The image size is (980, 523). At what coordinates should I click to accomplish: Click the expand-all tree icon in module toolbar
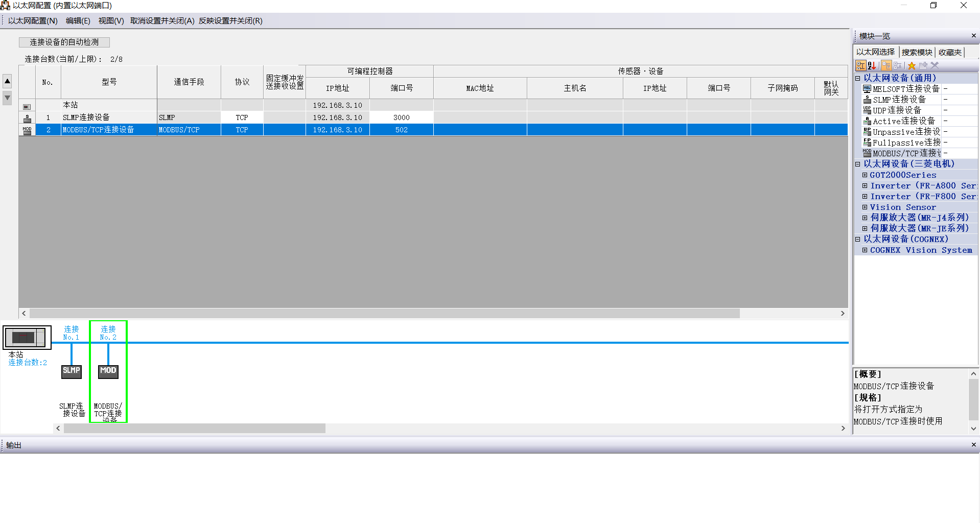click(886, 65)
